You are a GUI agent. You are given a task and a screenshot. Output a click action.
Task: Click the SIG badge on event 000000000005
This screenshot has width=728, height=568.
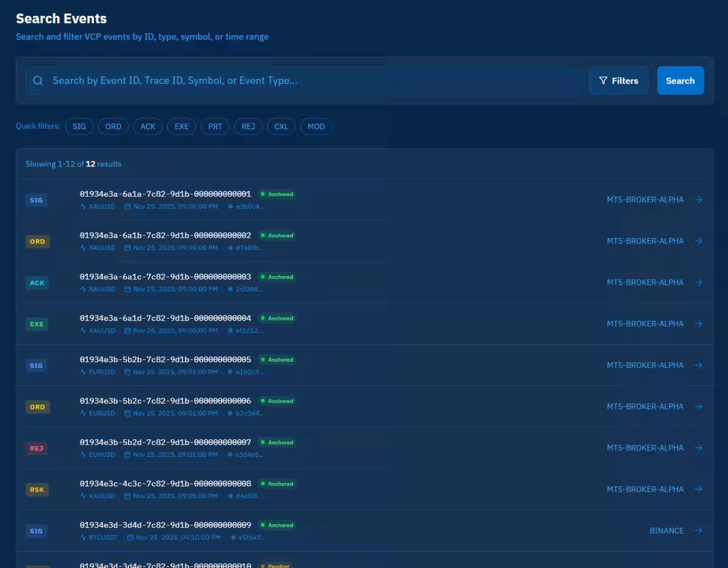coord(36,366)
